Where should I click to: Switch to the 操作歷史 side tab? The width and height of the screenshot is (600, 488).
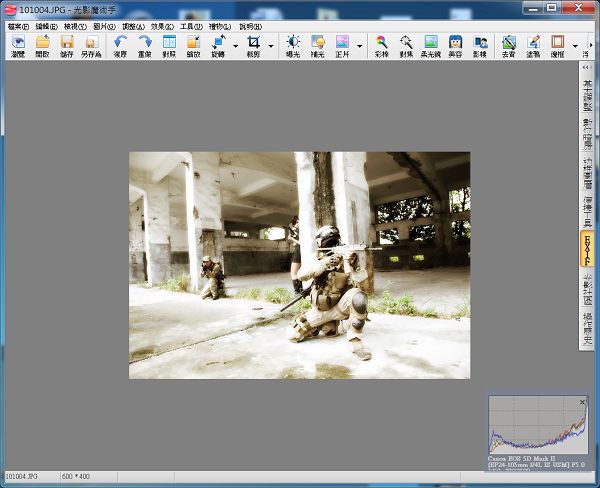coord(587,328)
